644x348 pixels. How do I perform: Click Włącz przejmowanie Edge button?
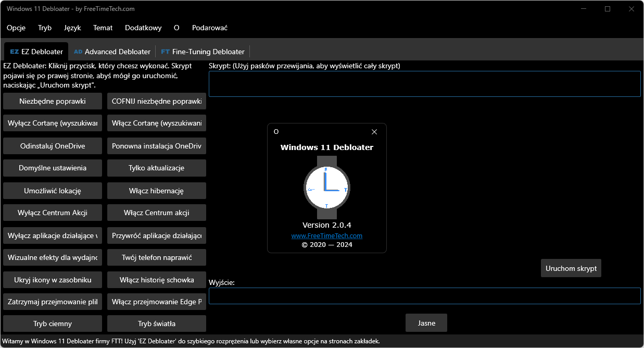(157, 302)
